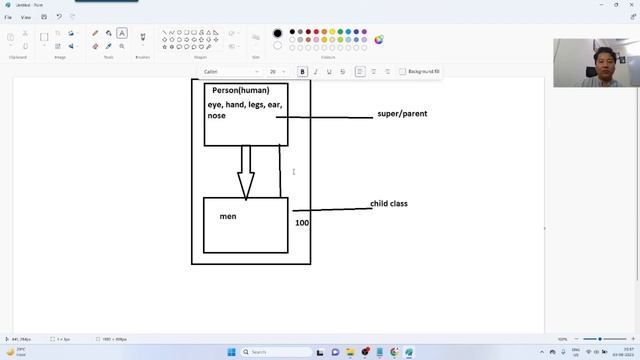Screen dimensions: 640x360
Task: Click the Save icon in title bar
Action: (x=44, y=17)
